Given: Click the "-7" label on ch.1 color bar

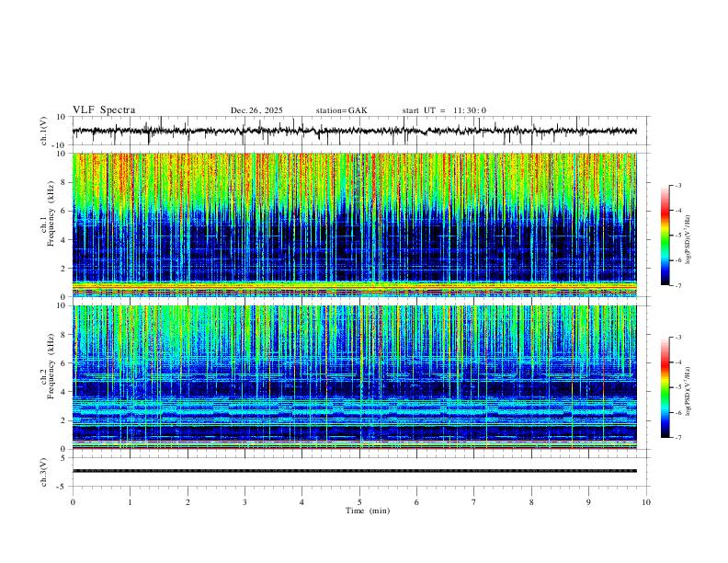Looking at the screenshot, I should 678,286.
